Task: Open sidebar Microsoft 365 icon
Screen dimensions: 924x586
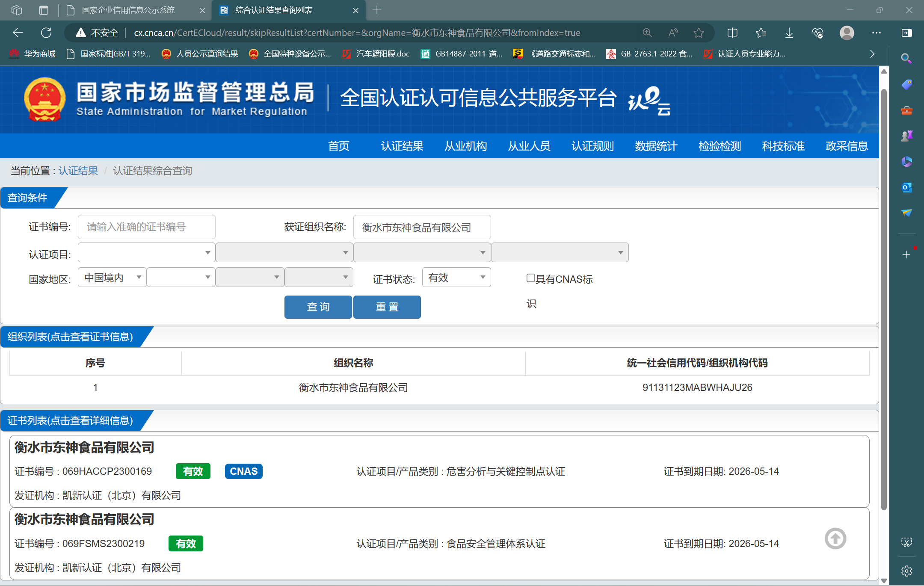Action: pyautogui.click(x=906, y=162)
